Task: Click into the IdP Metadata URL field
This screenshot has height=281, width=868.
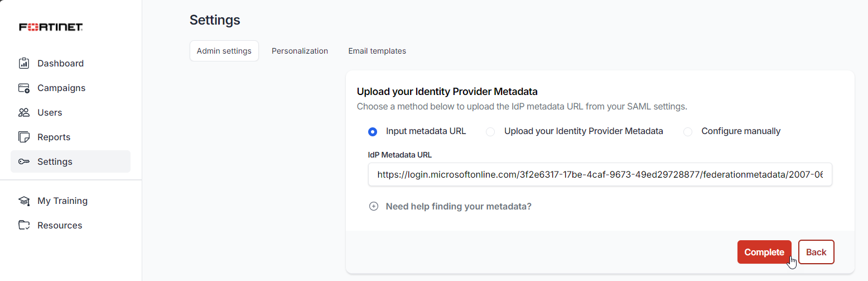Action: tap(600, 174)
